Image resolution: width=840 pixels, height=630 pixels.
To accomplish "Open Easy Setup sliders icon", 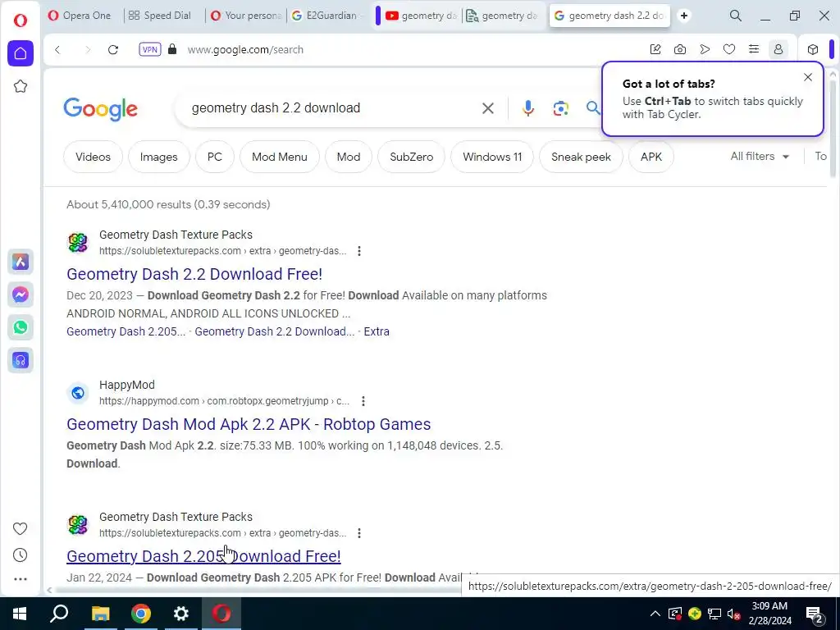I will click(x=754, y=49).
